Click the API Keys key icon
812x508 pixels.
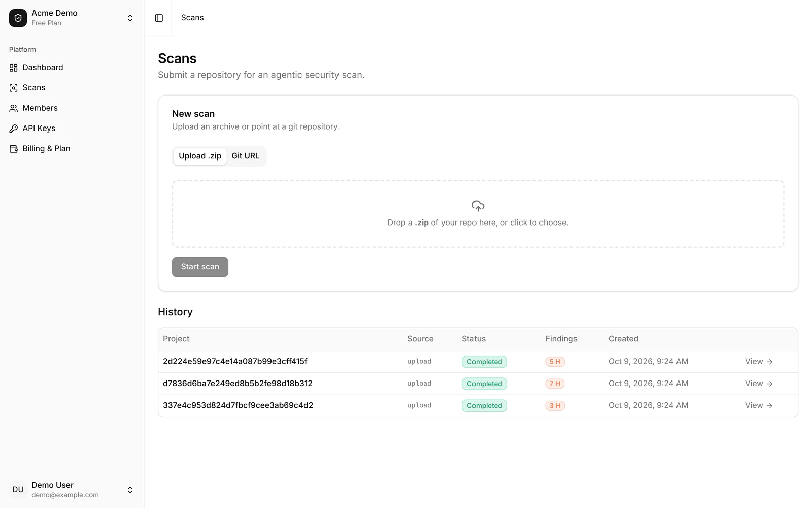click(14, 129)
